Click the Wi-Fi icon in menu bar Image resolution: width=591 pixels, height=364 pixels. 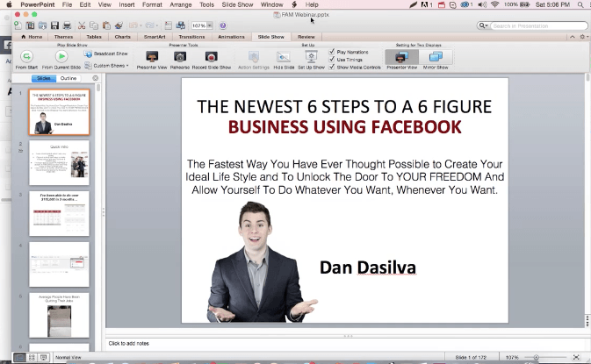[495, 4]
